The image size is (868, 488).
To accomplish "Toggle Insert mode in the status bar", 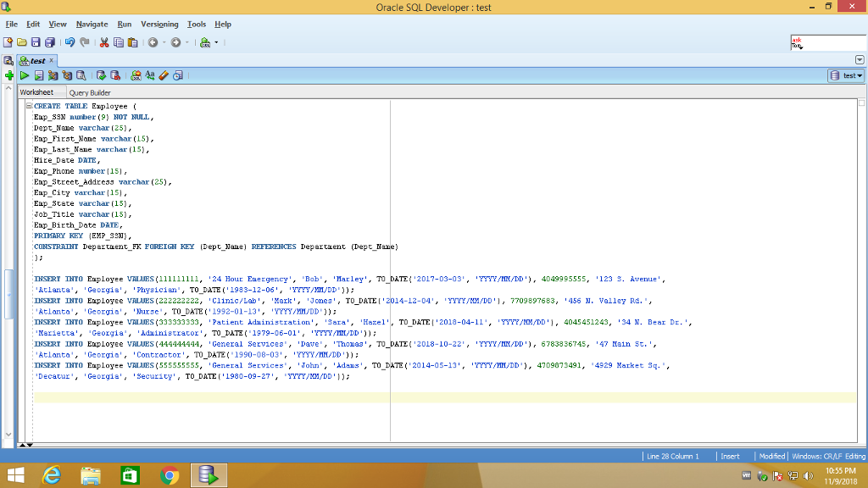I will click(730, 455).
